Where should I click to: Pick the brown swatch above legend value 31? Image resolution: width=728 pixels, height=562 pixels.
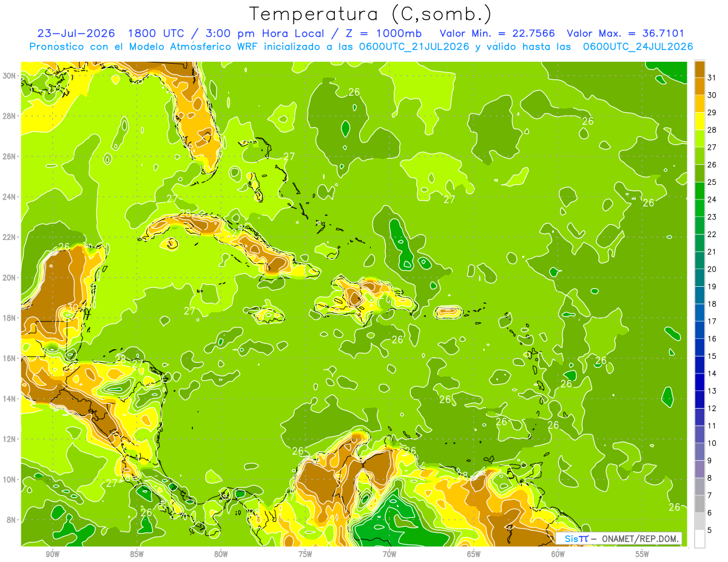pos(699,69)
